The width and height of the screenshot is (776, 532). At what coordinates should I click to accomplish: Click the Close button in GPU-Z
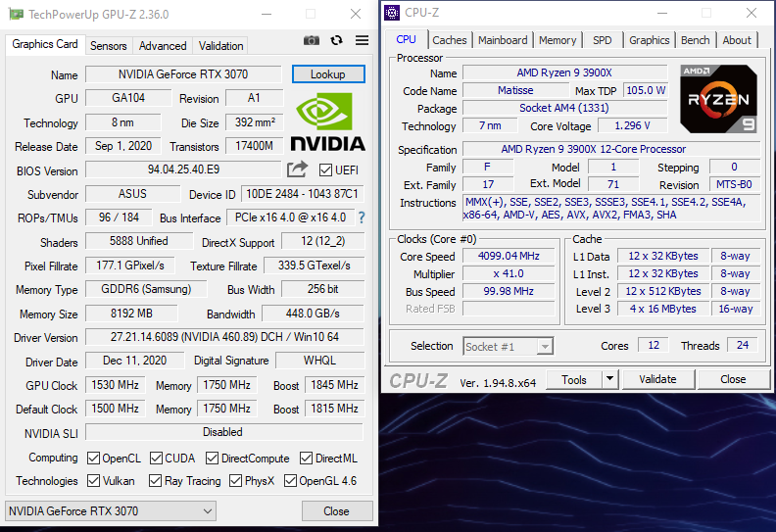(x=336, y=511)
